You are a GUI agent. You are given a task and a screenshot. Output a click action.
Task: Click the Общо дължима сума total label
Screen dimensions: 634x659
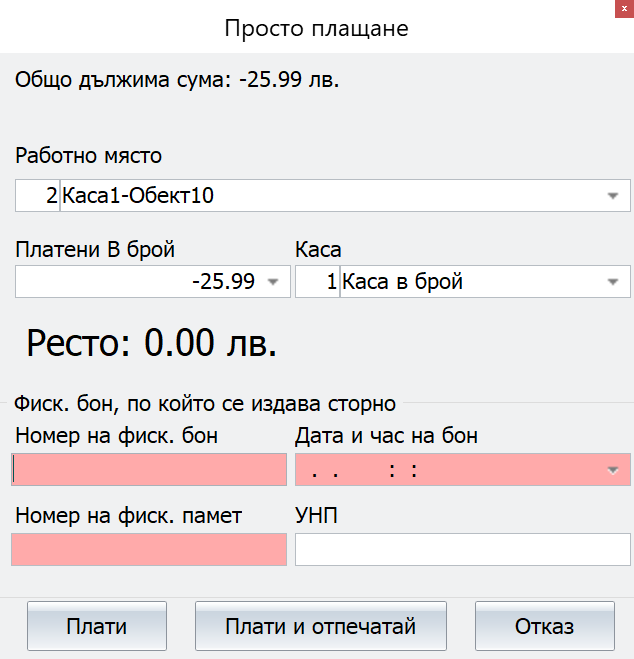pos(177,79)
